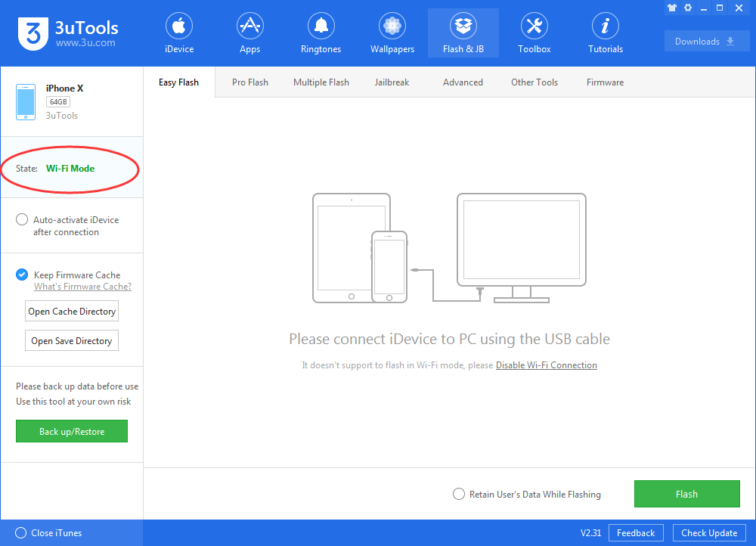The height and width of the screenshot is (546, 756).
Task: Maximize the 3uTools window
Action: click(x=720, y=8)
